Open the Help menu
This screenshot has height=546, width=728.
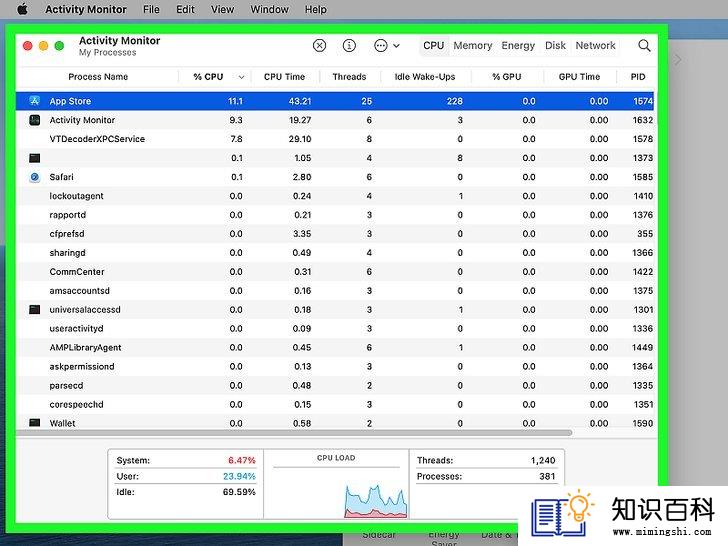click(316, 9)
